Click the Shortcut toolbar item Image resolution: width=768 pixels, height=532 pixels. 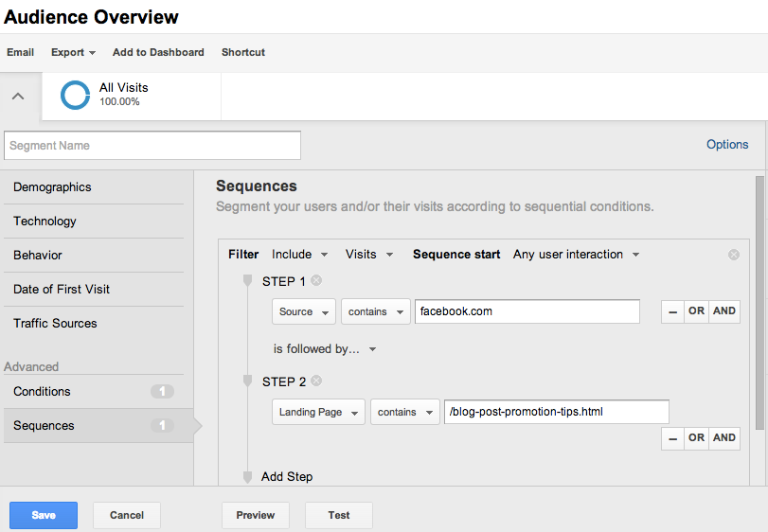pos(243,52)
